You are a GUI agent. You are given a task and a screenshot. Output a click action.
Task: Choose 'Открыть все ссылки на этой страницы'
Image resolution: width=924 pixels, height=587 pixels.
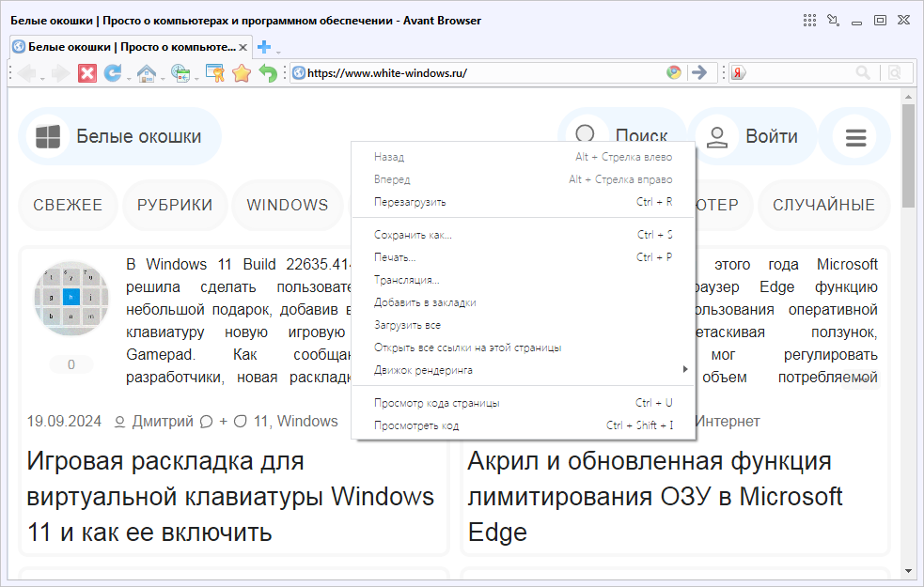(524, 348)
